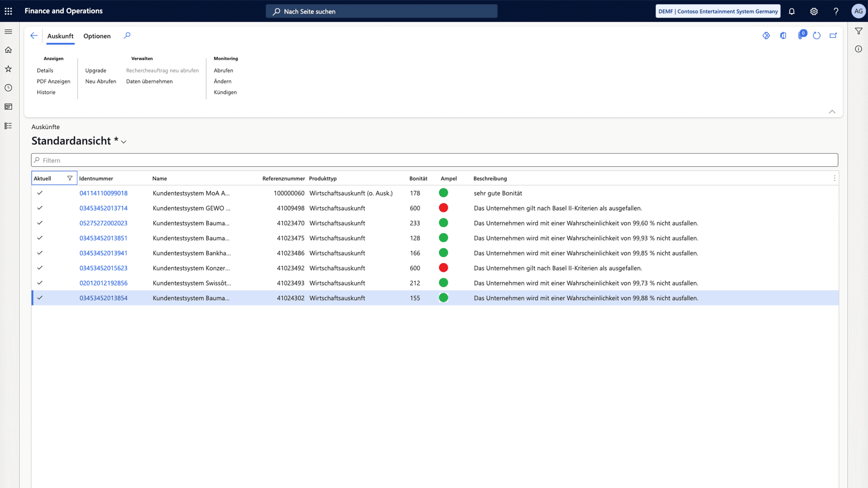The height and width of the screenshot is (488, 868).
Task: Open settings gear icon
Action: (x=814, y=11)
